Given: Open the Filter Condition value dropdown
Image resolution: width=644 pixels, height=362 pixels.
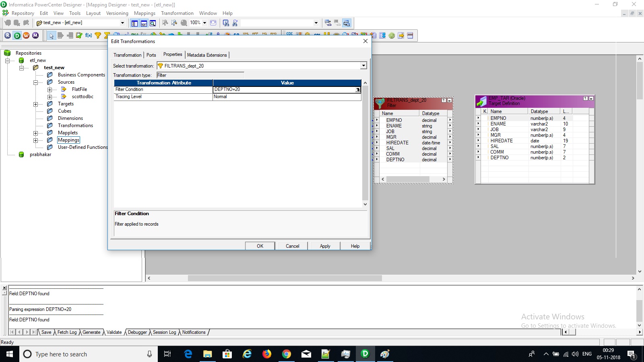Looking at the screenshot, I should pyautogui.click(x=357, y=89).
